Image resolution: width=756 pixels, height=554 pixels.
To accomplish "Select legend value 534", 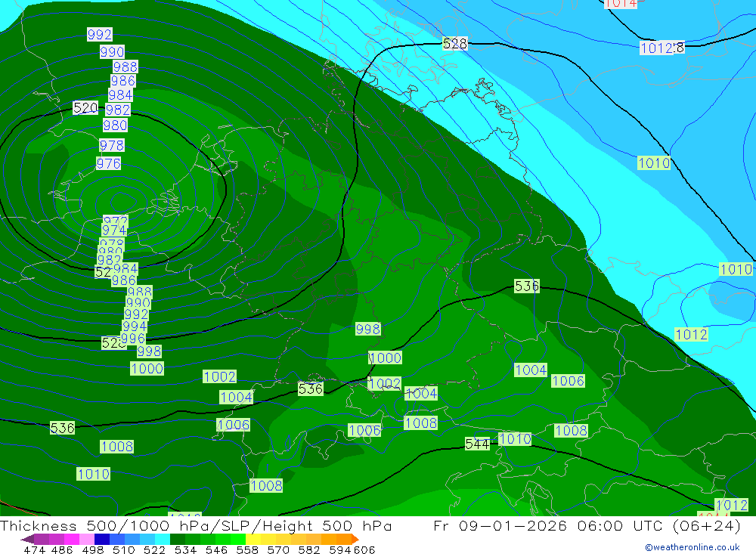I will (185, 549).
